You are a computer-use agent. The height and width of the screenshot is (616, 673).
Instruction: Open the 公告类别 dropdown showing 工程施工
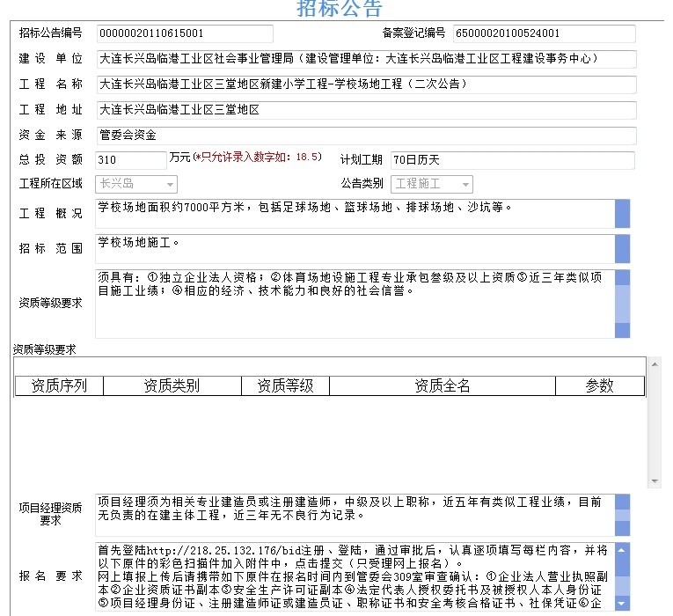(432, 184)
